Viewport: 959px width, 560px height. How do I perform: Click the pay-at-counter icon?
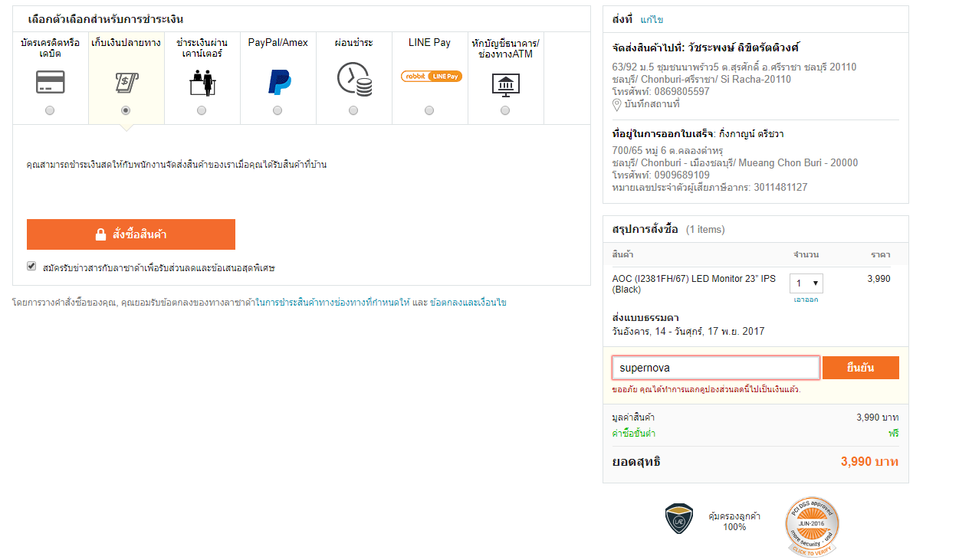201,81
